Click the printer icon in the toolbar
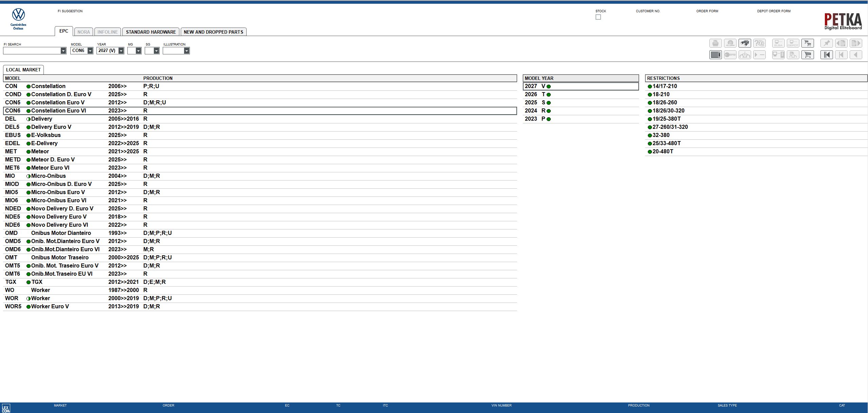Viewport: 868px width, 413px height. 715,43
